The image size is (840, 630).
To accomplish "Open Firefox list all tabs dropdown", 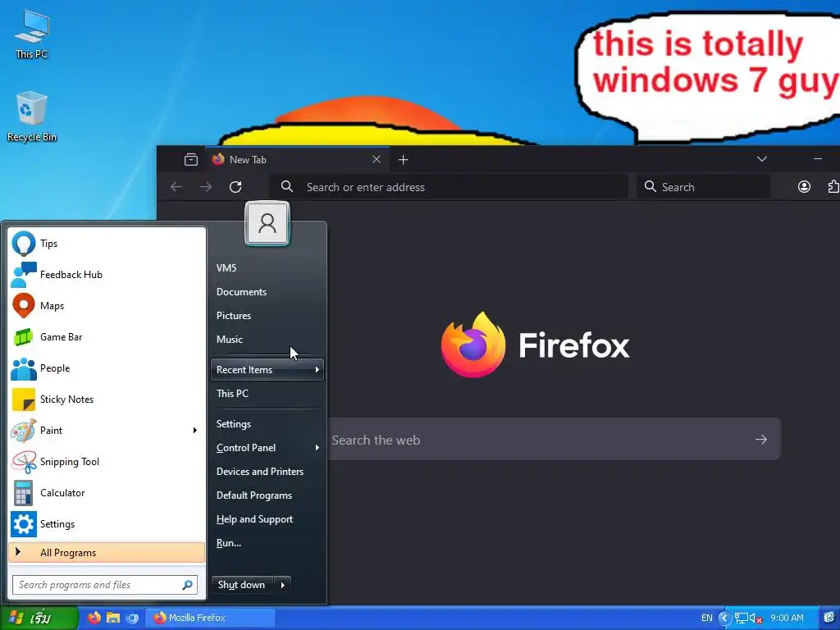I will point(762,159).
